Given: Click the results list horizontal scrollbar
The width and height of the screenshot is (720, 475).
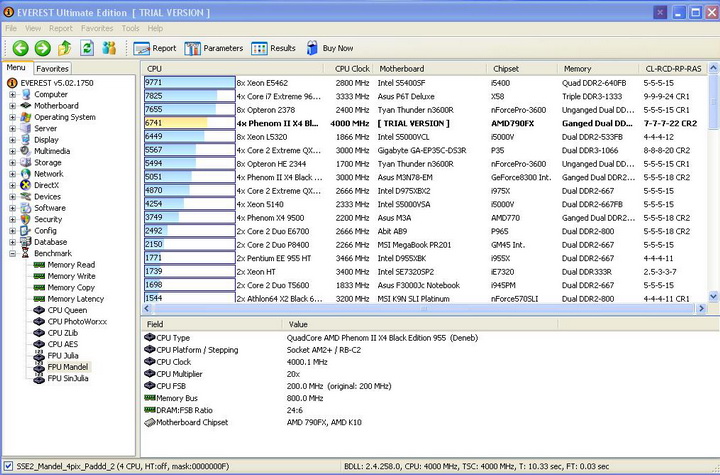Looking at the screenshot, I should coord(423,309).
